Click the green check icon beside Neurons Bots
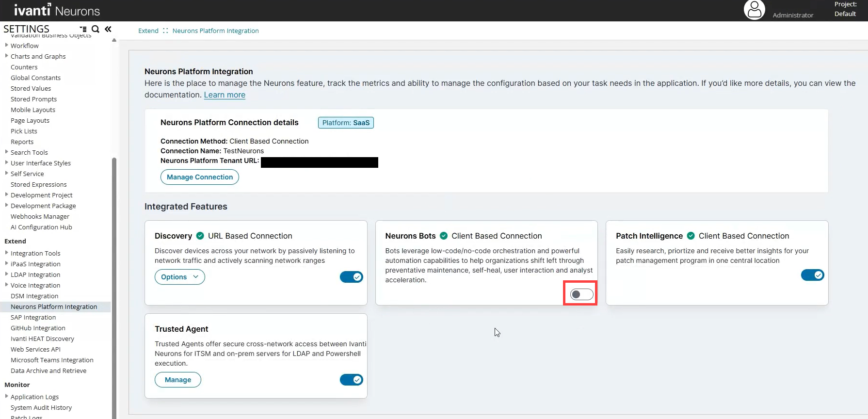The image size is (868, 419). pyautogui.click(x=444, y=236)
